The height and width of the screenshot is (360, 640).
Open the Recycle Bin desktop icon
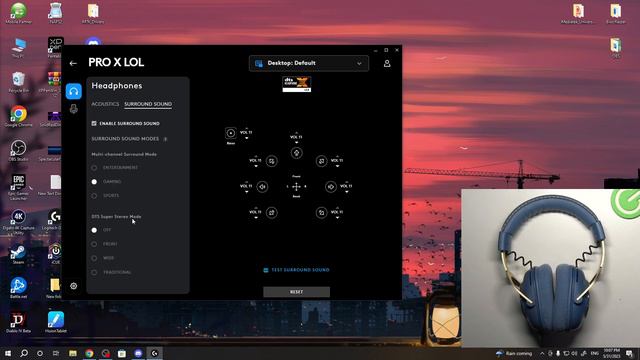[18, 82]
